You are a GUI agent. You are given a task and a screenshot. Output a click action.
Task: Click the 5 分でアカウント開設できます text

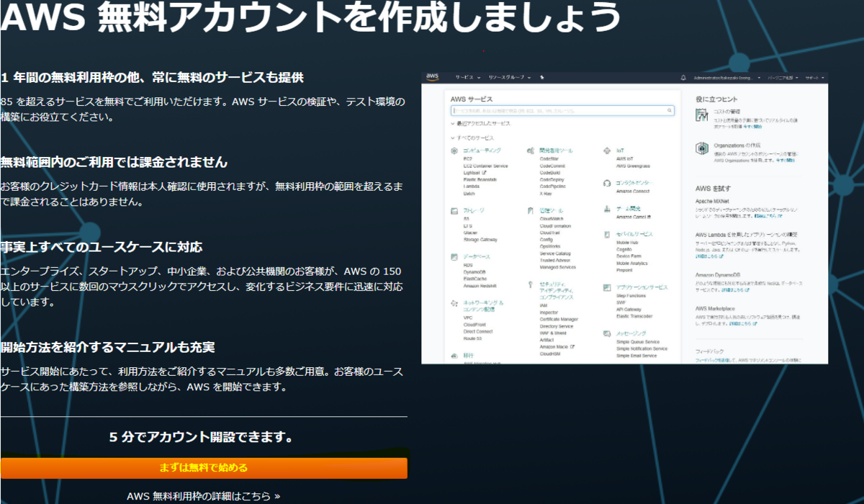coord(201,437)
